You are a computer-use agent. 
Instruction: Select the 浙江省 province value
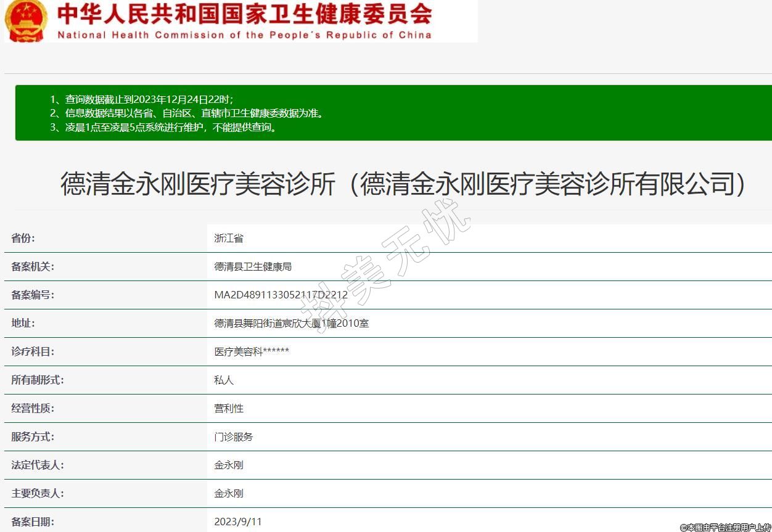pos(229,238)
